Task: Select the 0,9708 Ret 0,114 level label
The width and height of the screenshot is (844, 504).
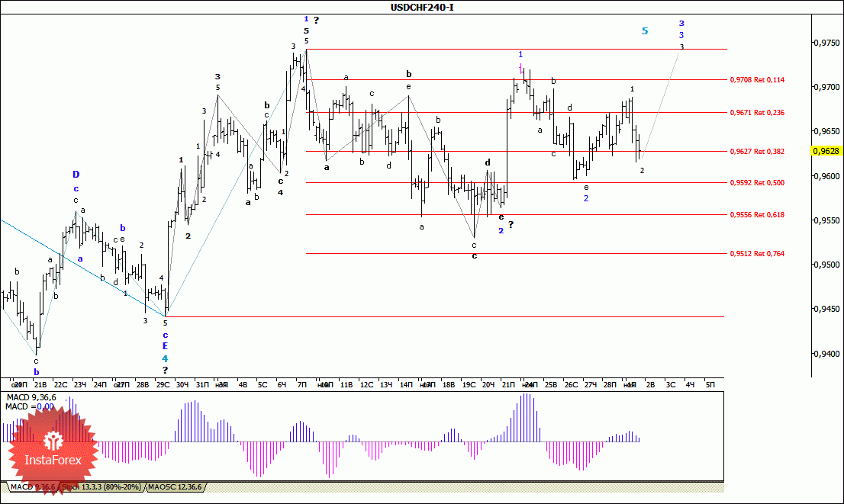Action: (757, 79)
